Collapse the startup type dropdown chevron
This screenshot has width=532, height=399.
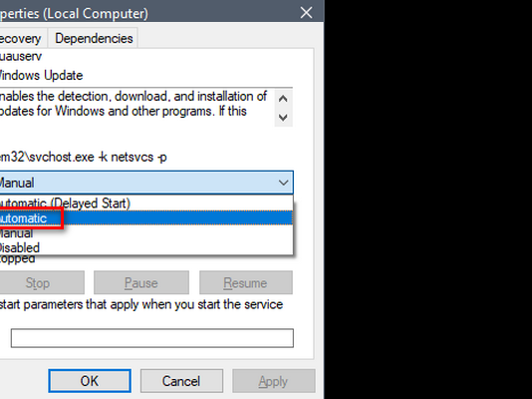pos(283,183)
